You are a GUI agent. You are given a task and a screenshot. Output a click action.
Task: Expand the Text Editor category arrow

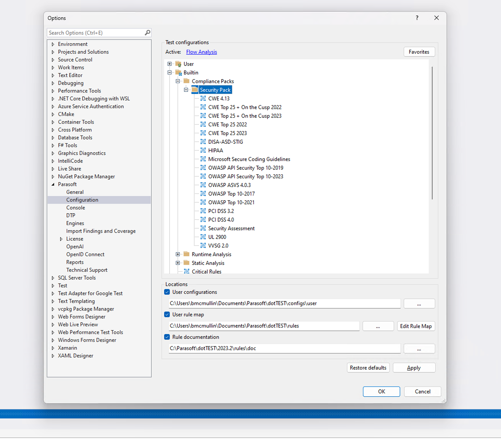point(53,75)
